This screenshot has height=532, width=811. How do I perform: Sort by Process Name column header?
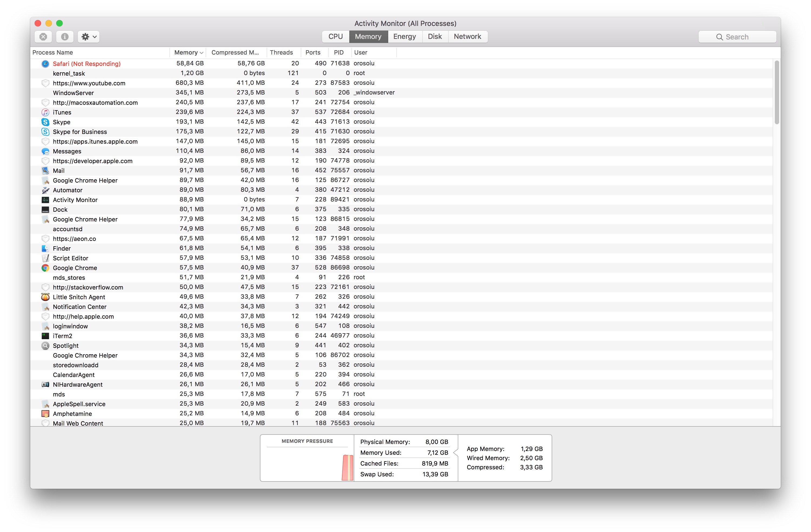pos(100,52)
